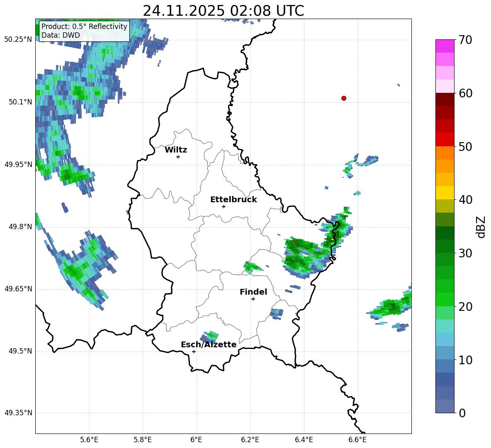Click the 49.8°N latitude label
Screen dimensions: 491x448
[x=20, y=227]
